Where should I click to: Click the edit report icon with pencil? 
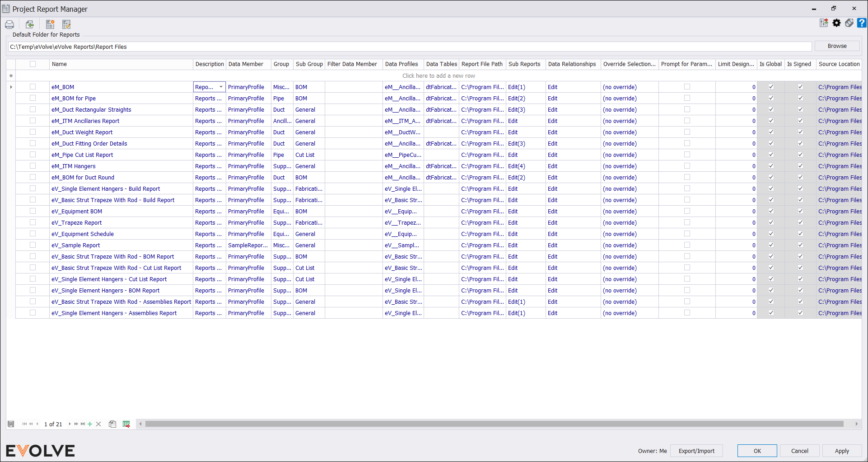click(x=66, y=24)
